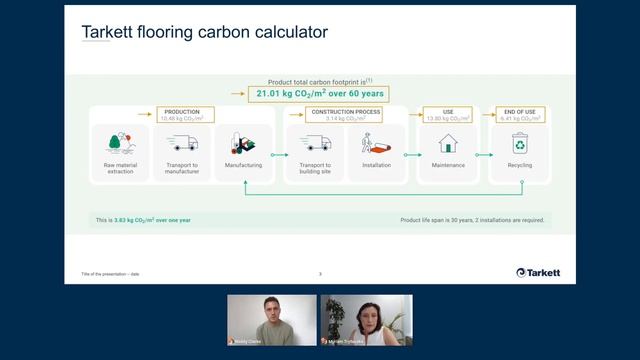Click the slide page number 3
640x360 pixels.
click(x=320, y=274)
